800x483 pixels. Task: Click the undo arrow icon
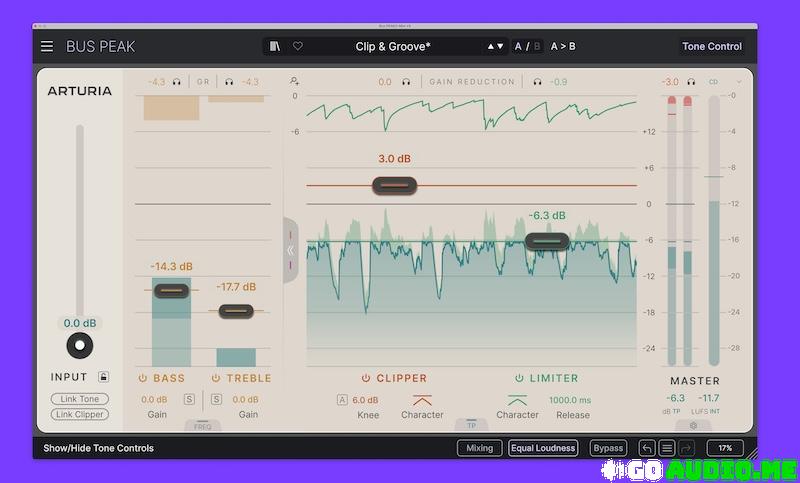(x=647, y=448)
